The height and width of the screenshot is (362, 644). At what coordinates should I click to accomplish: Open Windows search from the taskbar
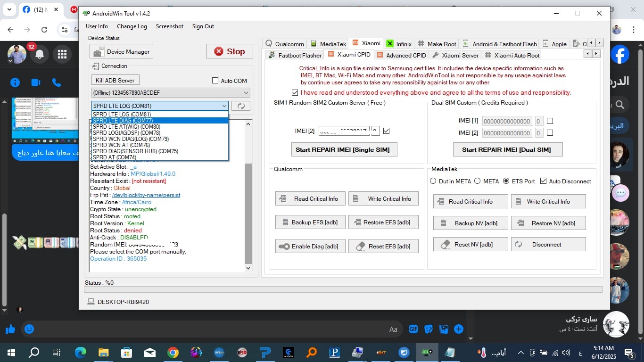click(34, 352)
